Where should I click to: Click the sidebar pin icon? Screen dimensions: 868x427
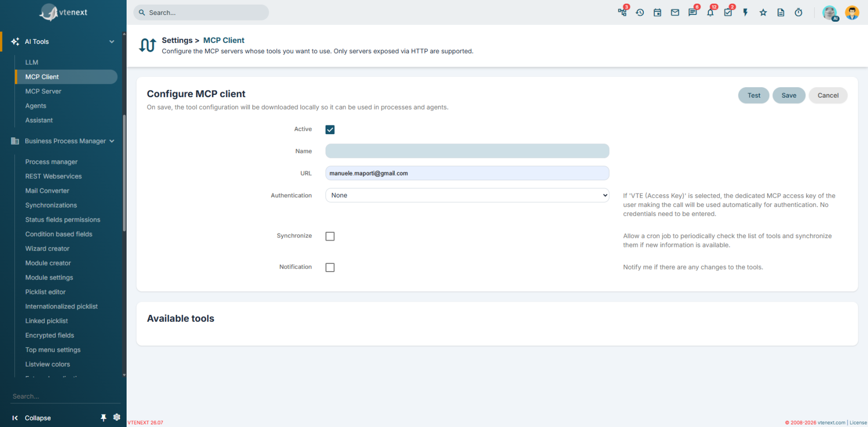tap(103, 418)
